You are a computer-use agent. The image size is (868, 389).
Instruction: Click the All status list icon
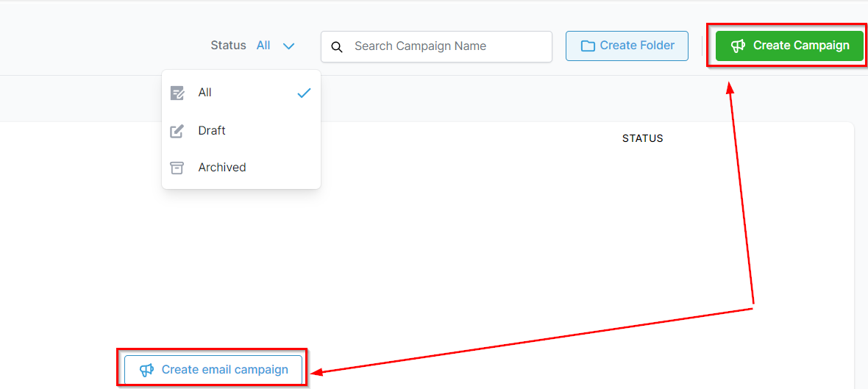point(177,93)
